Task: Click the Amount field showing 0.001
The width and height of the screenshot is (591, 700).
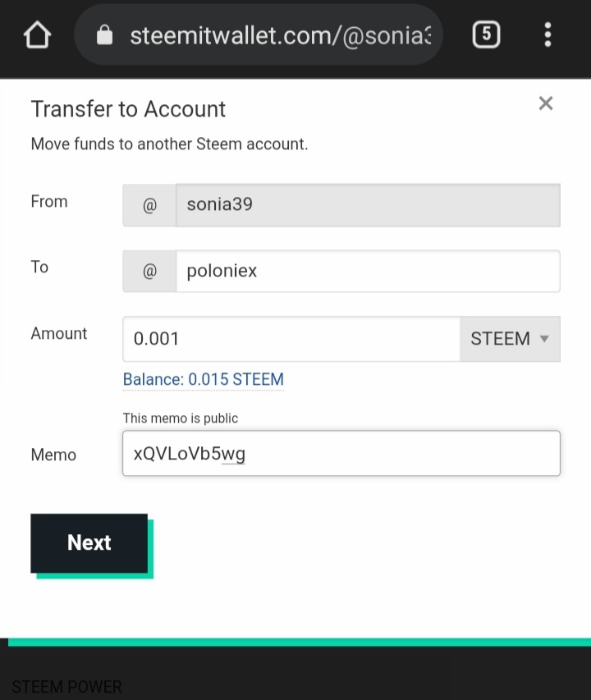Action: coord(291,339)
